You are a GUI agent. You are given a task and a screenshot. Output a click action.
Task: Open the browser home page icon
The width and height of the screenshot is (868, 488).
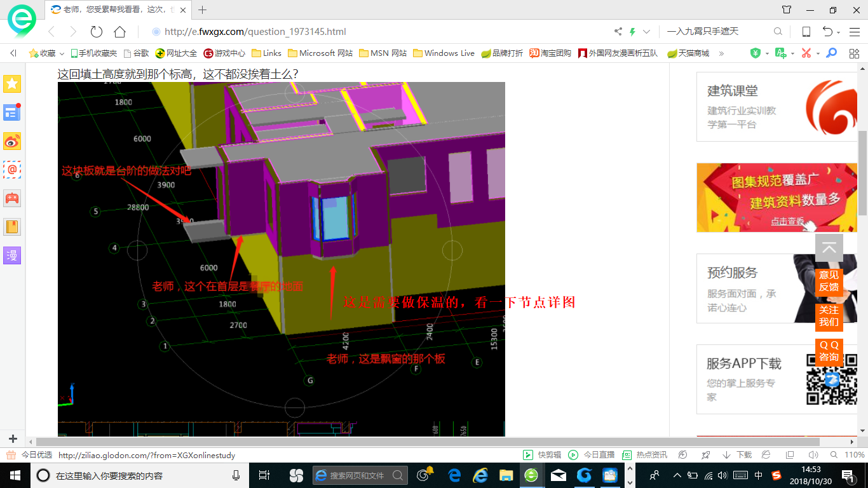click(x=119, y=32)
